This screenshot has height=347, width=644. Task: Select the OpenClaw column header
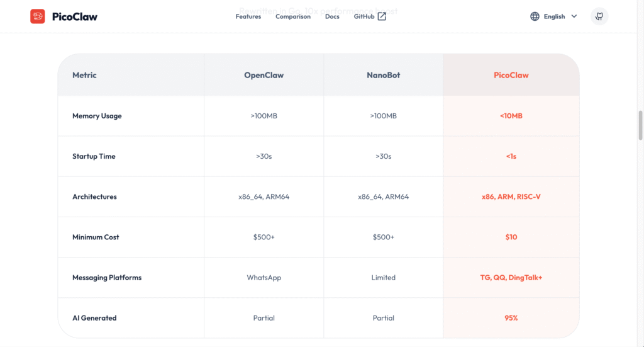coord(264,75)
